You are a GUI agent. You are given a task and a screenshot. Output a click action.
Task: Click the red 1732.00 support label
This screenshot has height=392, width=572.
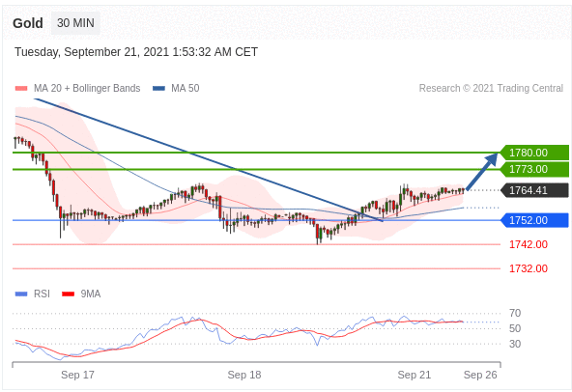pos(529,268)
